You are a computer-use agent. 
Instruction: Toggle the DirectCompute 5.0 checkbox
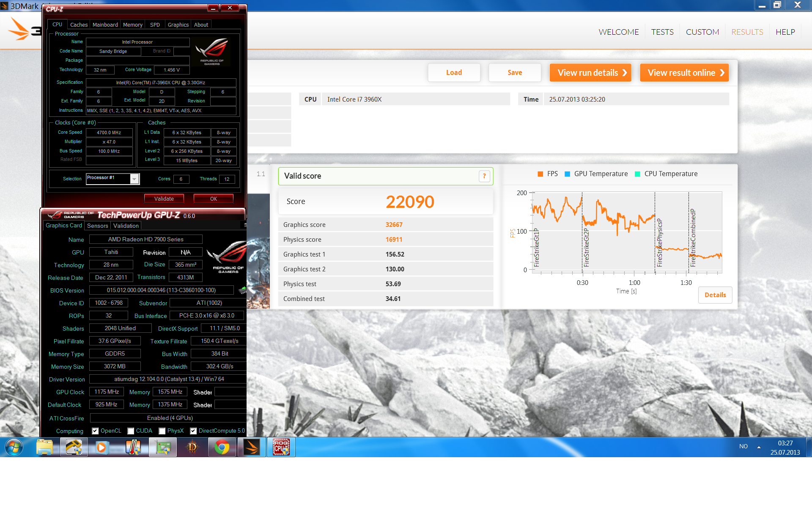193,431
